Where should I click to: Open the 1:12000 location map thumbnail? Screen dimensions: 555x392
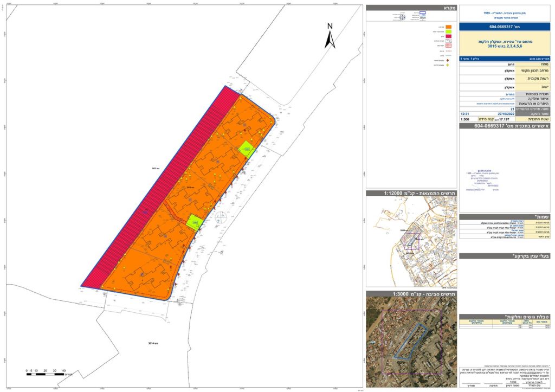tap(411, 241)
